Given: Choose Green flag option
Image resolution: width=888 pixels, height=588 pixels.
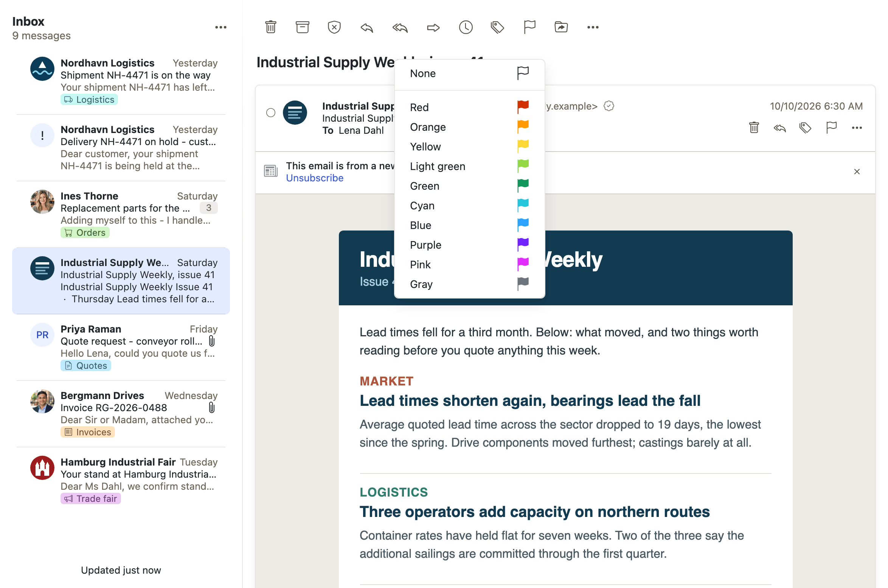Looking at the screenshot, I should pyautogui.click(x=470, y=186).
